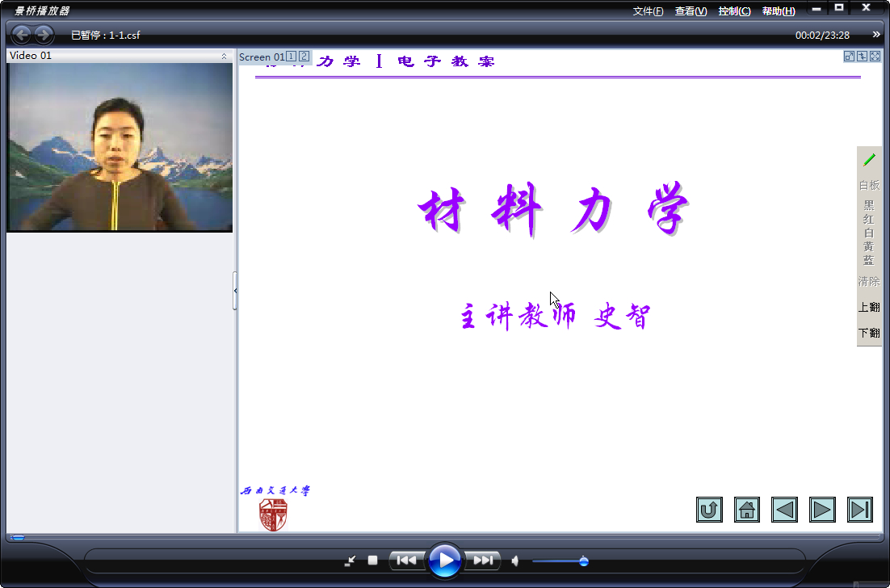Switch to compact mode using the shrink icon
This screenshot has width=890, height=588.
(350, 561)
